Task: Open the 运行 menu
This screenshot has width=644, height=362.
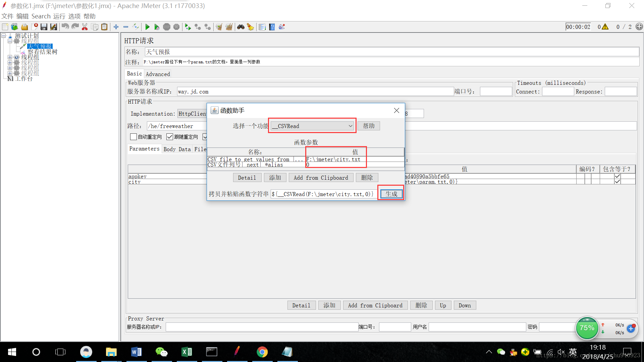Action: point(59,16)
